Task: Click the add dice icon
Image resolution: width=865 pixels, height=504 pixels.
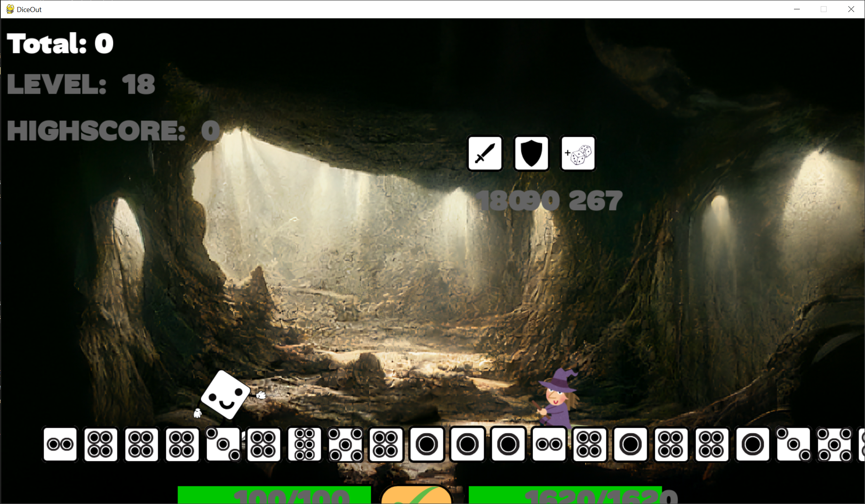Action: pos(578,153)
